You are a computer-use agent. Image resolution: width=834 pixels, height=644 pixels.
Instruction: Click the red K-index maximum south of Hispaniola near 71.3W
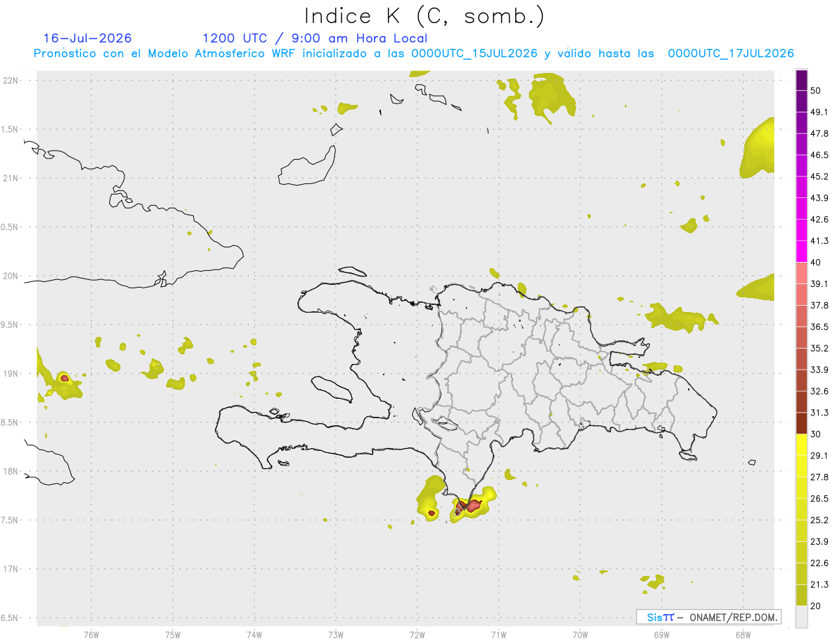click(x=474, y=506)
